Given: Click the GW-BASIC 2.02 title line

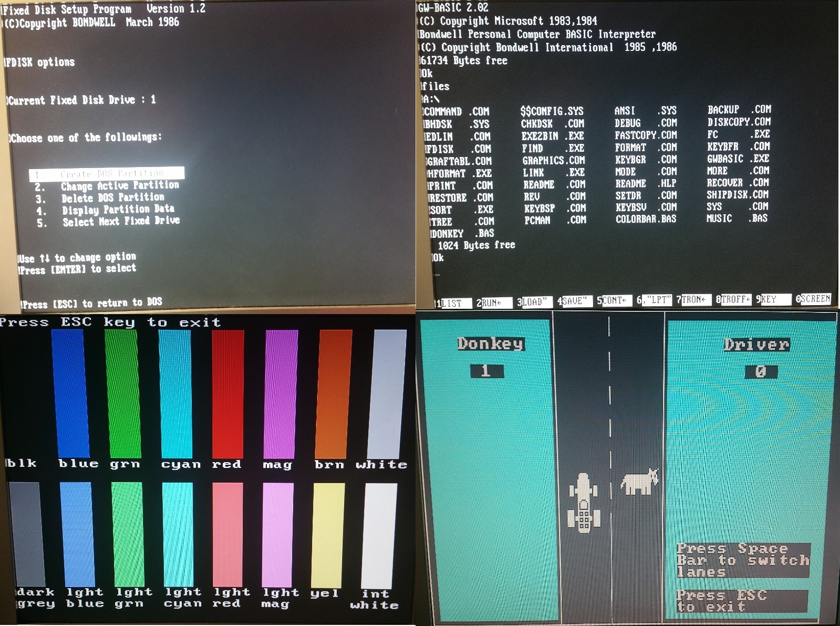Looking at the screenshot, I should pyautogui.click(x=453, y=7).
